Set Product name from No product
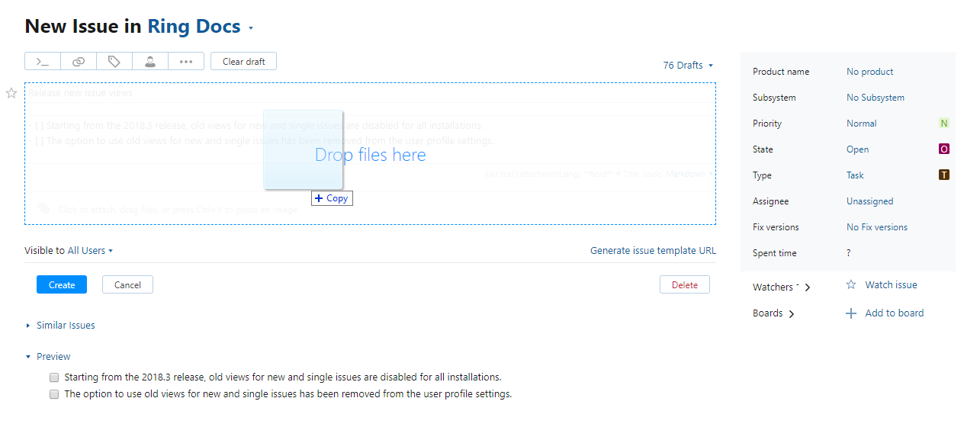980x427 pixels. point(870,72)
